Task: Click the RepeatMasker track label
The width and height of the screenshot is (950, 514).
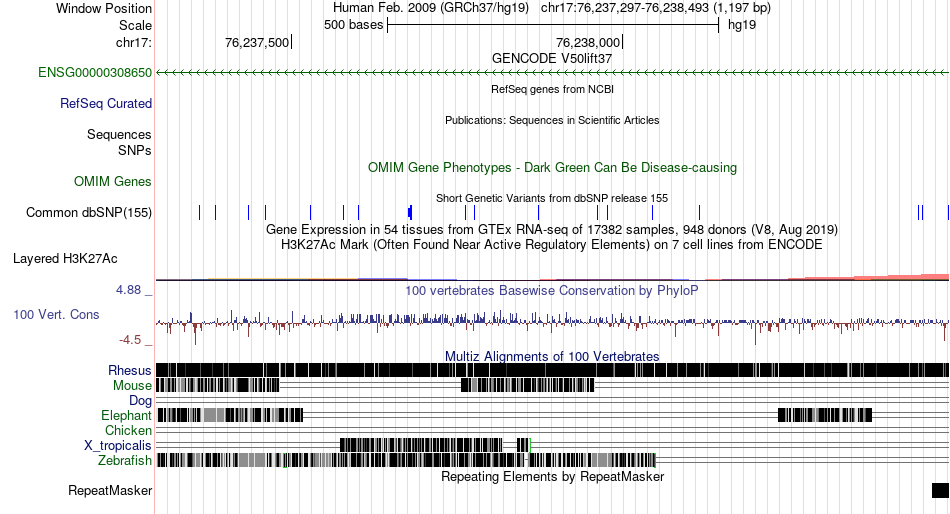Action: 110,490
